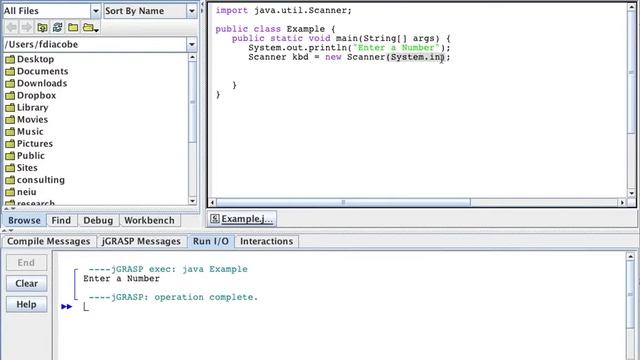The width and height of the screenshot is (640, 360).
Task: Click the forward arrow in file browser
Action: coord(27,27)
